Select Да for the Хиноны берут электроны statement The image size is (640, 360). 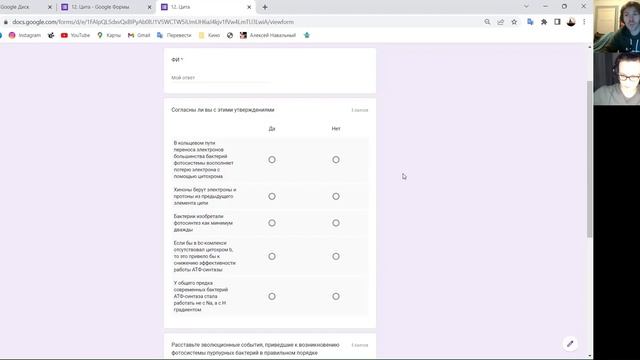(272, 196)
